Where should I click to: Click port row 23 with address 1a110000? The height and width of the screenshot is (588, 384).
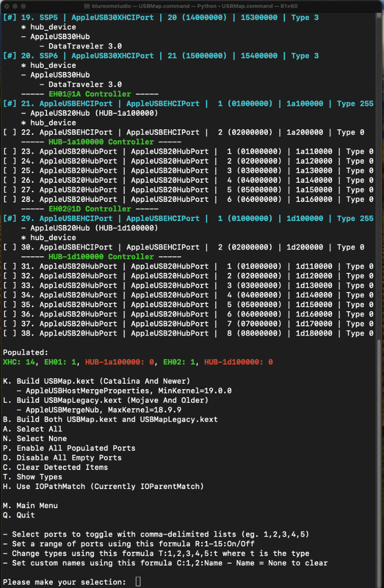click(x=188, y=151)
